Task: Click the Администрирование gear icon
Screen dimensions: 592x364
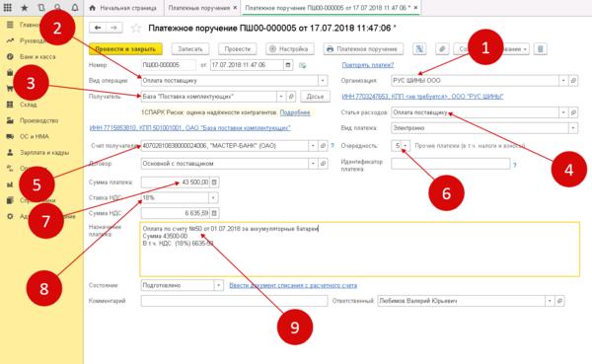Action: point(10,216)
